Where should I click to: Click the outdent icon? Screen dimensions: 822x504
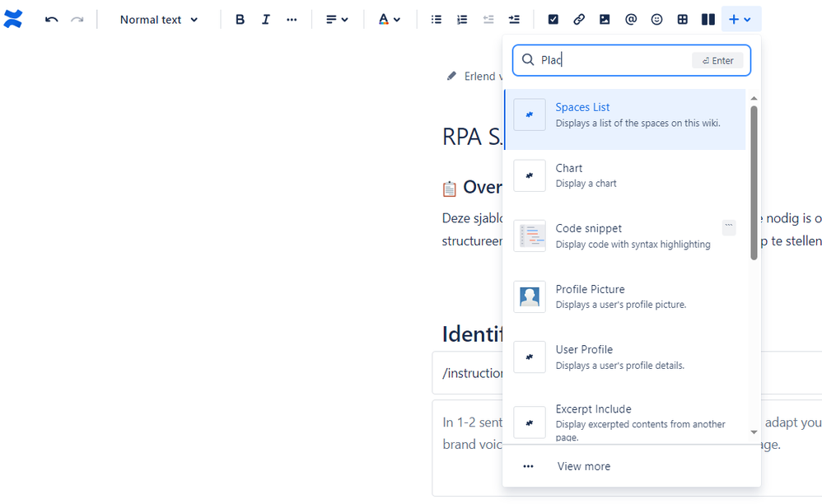(488, 20)
